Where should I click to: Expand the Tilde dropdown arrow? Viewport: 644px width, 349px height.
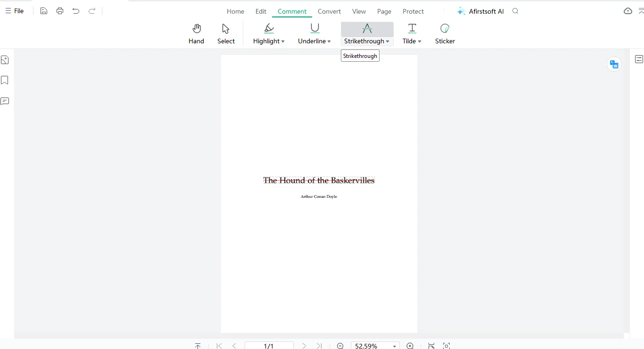coord(420,41)
